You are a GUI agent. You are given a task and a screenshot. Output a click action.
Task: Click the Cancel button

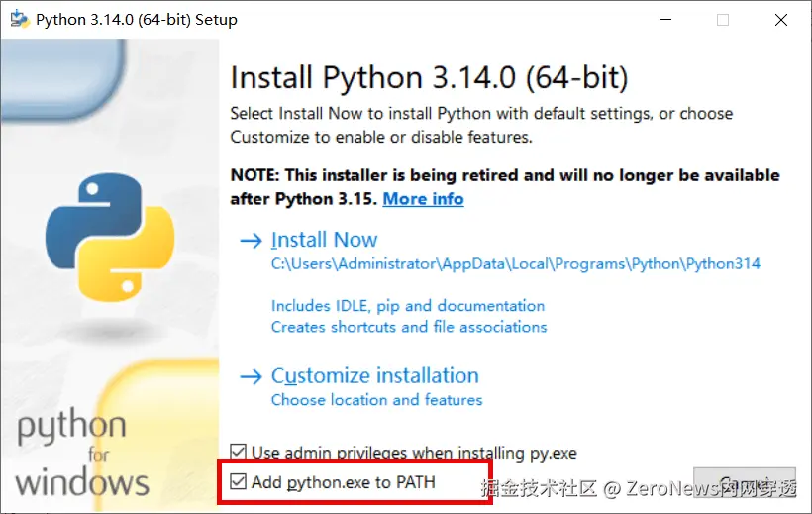(x=744, y=482)
